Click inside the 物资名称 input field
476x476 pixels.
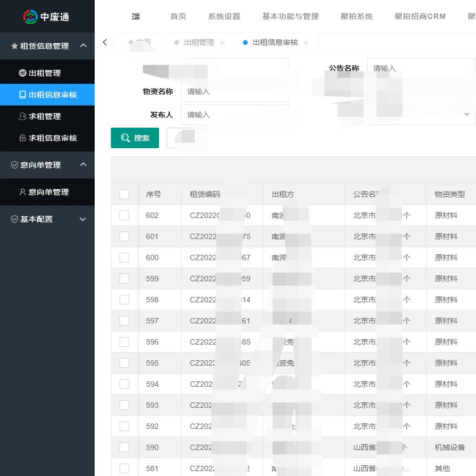click(235, 91)
